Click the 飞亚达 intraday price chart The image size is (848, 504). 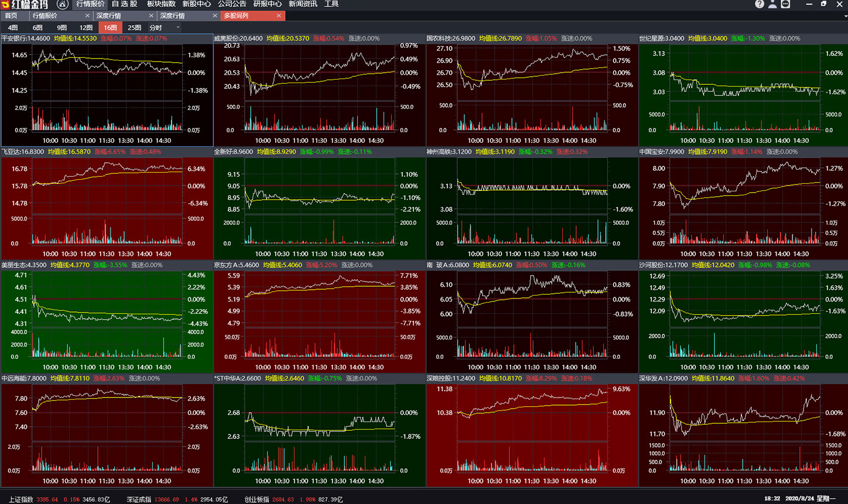coord(107,186)
